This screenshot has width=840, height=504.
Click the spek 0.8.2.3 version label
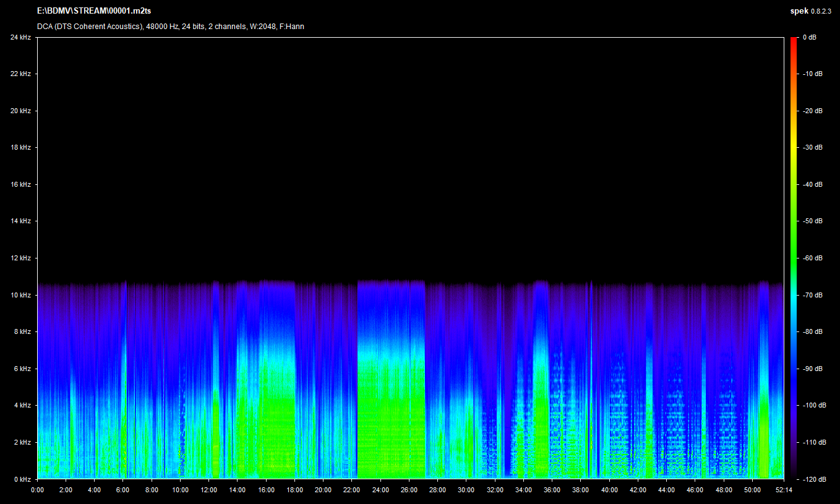pyautogui.click(x=811, y=11)
